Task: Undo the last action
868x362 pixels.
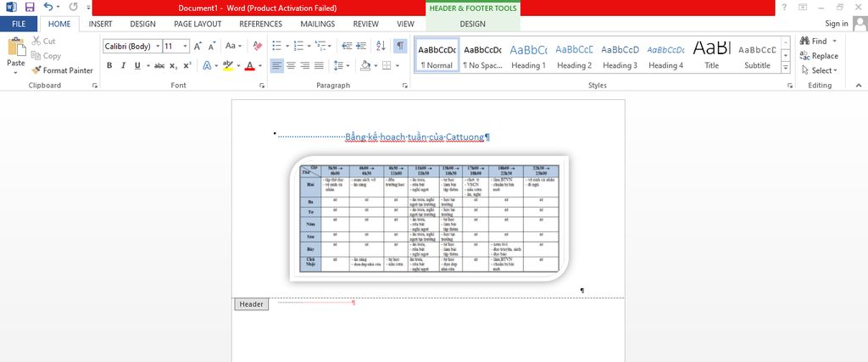Action: pos(48,7)
